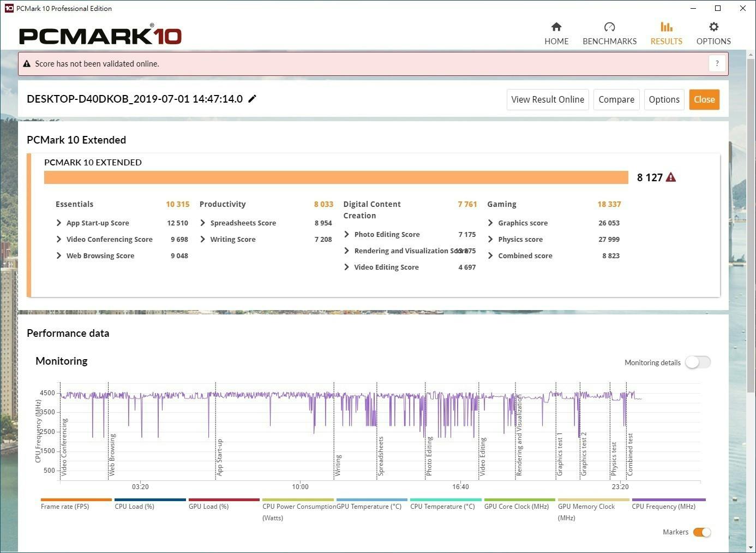Go to HOME tab
Image resolution: width=756 pixels, height=553 pixels.
[x=556, y=34]
